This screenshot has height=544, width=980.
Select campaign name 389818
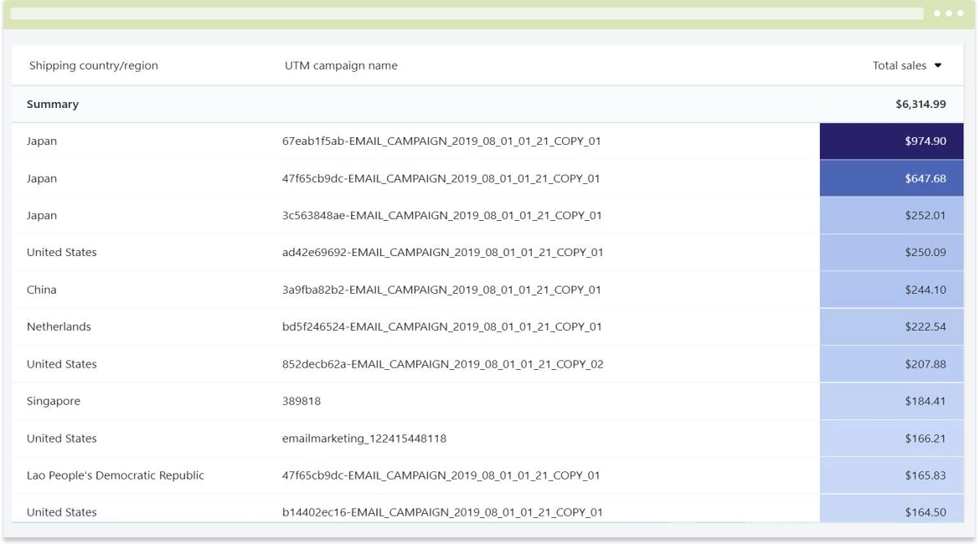tap(302, 401)
